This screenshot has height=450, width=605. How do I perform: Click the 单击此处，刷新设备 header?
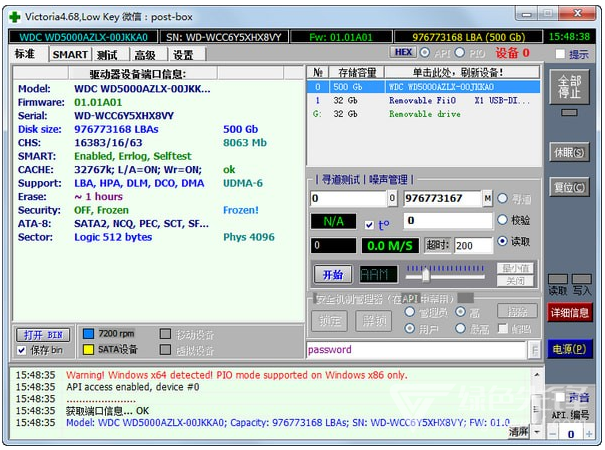(x=461, y=73)
